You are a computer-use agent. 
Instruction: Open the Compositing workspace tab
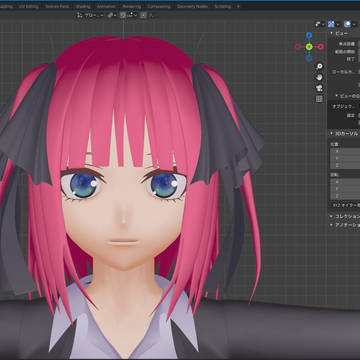[x=159, y=6]
